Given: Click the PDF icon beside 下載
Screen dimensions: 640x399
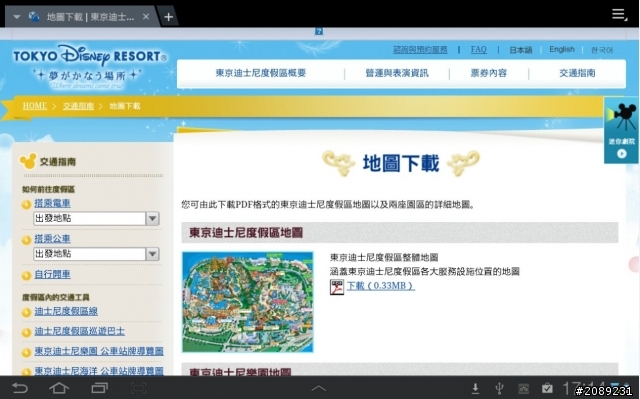Looking at the screenshot, I should click(337, 287).
